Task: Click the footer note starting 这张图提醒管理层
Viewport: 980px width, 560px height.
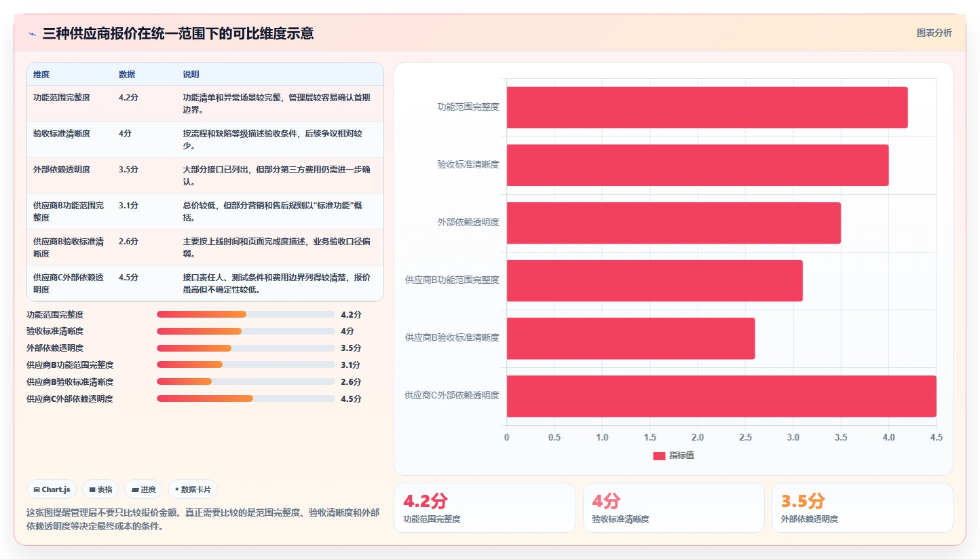Action: [203, 519]
